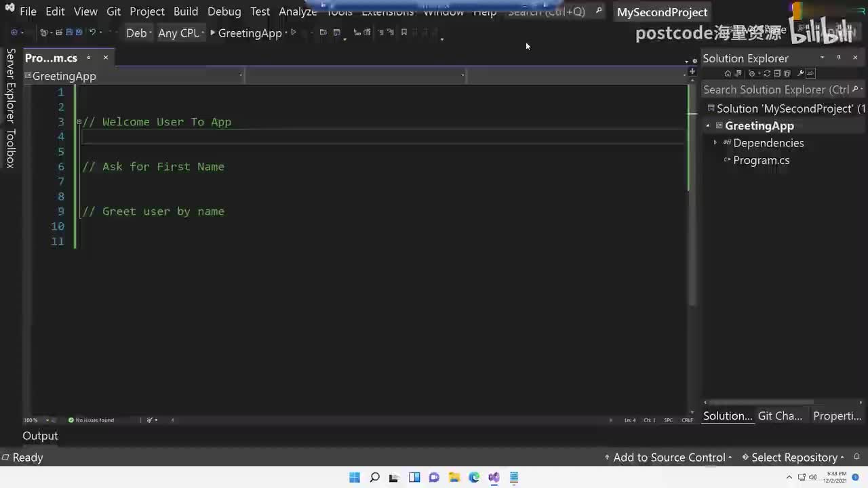Open the Any CPU platform dropdown
The image size is (868, 488).
[x=180, y=33]
